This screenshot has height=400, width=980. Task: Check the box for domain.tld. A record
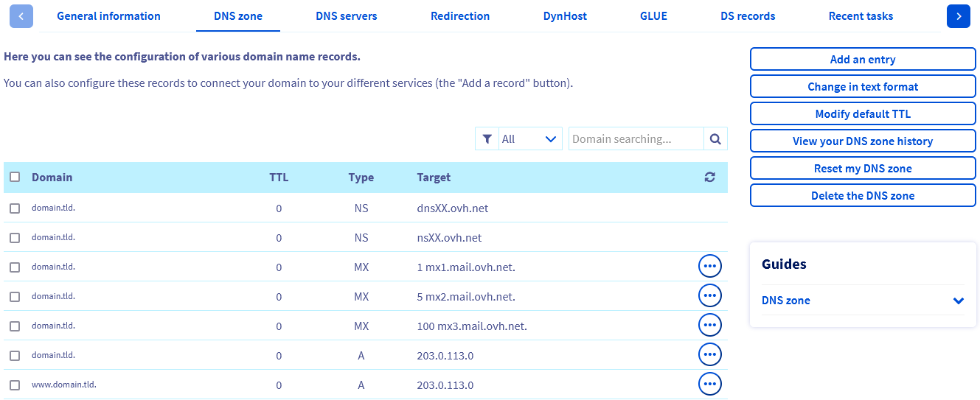(15, 356)
